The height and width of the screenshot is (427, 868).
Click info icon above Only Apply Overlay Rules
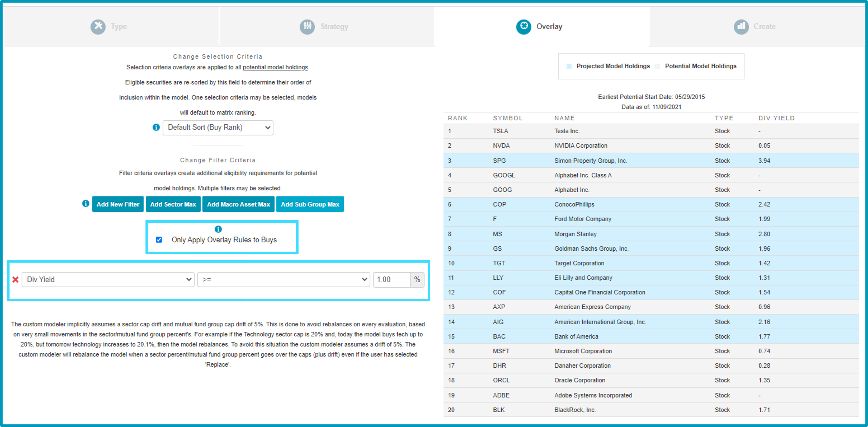[218, 229]
